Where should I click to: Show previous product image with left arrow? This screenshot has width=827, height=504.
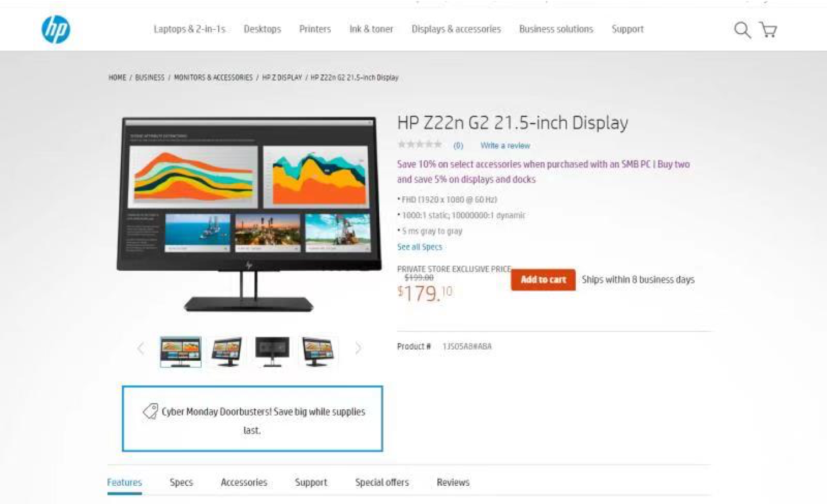pos(141,348)
